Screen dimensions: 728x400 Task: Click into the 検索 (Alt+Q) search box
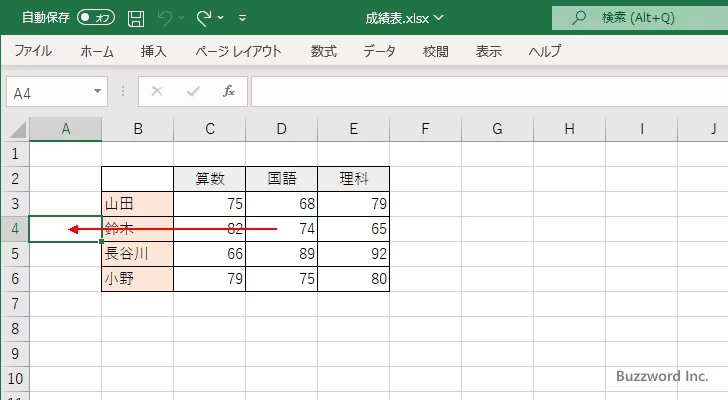[x=640, y=18]
